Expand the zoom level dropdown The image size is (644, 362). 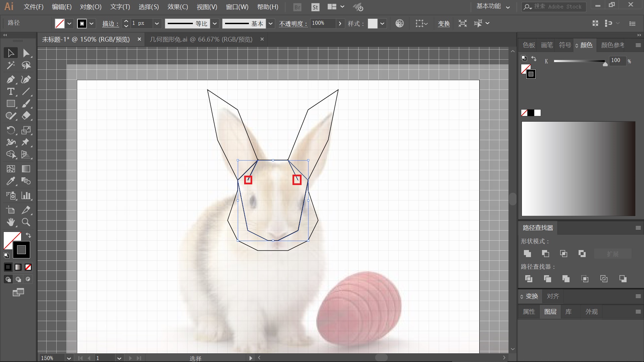[69, 358]
